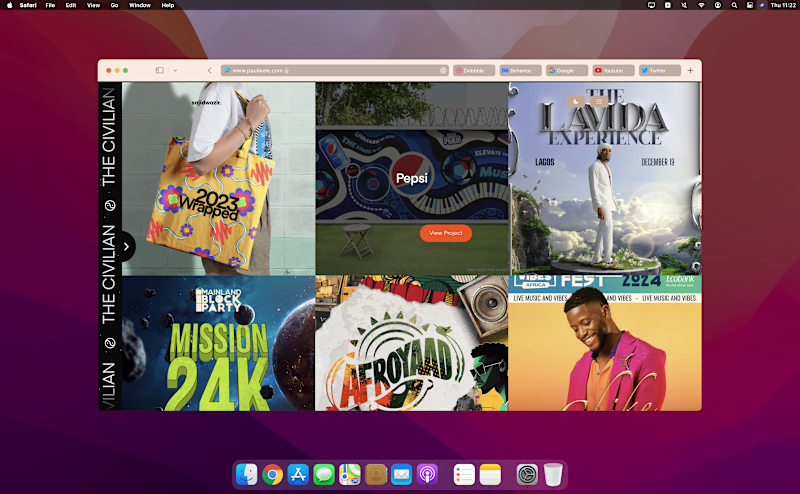Image resolution: width=800 pixels, height=494 pixels.
Task: Open System Preferences from the dock
Action: (527, 475)
